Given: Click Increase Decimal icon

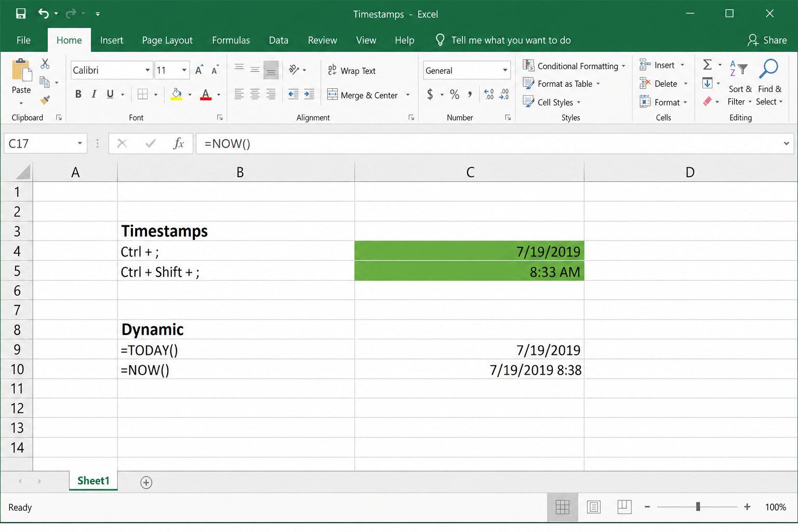Looking at the screenshot, I should click(x=489, y=94).
